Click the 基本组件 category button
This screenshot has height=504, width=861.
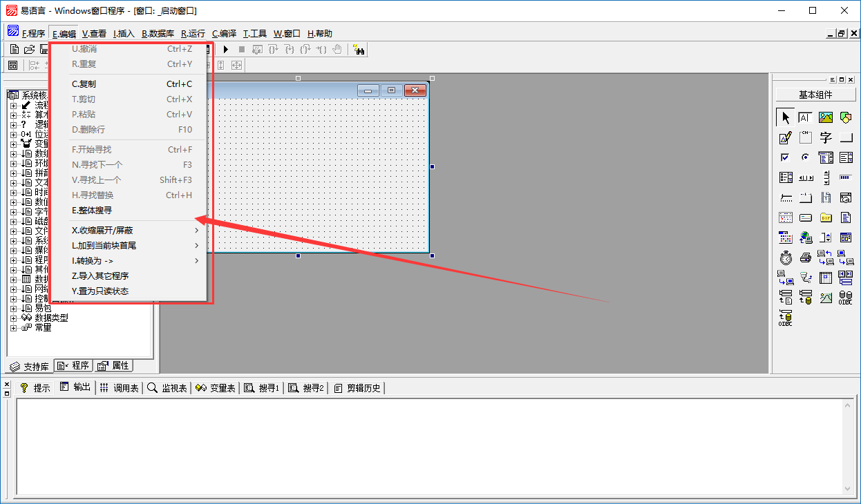[x=815, y=95]
